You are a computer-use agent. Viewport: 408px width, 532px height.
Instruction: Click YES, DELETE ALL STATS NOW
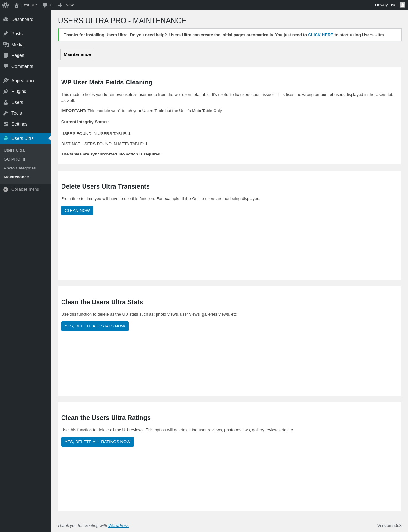pyautogui.click(x=95, y=326)
